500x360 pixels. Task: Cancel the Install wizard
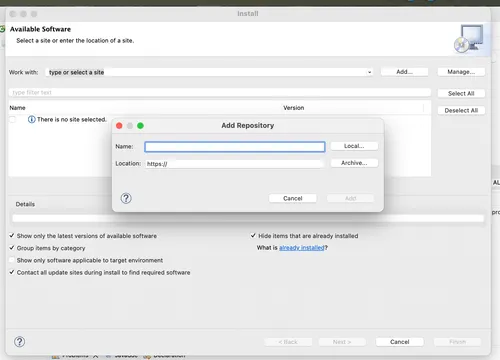click(x=399, y=342)
